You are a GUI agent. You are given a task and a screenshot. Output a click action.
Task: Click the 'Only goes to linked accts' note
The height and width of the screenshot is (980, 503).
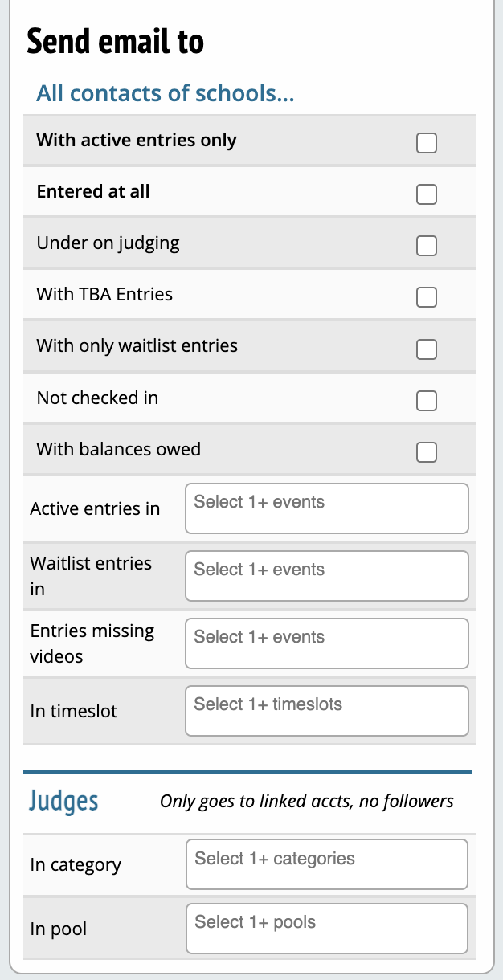pyautogui.click(x=306, y=801)
